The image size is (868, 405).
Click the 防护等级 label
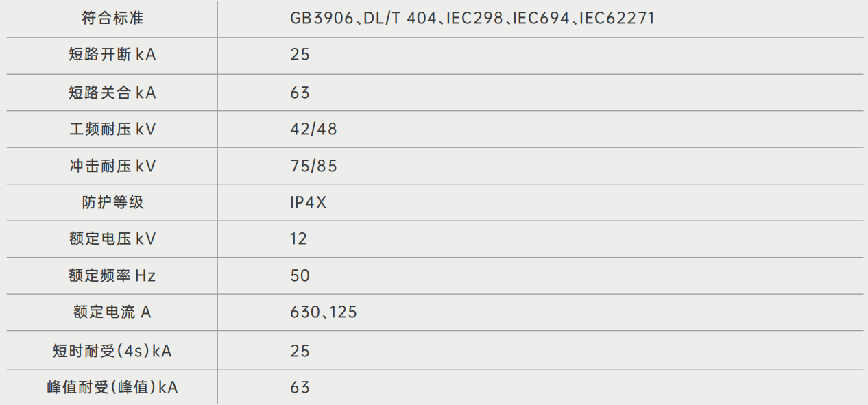coord(112,203)
